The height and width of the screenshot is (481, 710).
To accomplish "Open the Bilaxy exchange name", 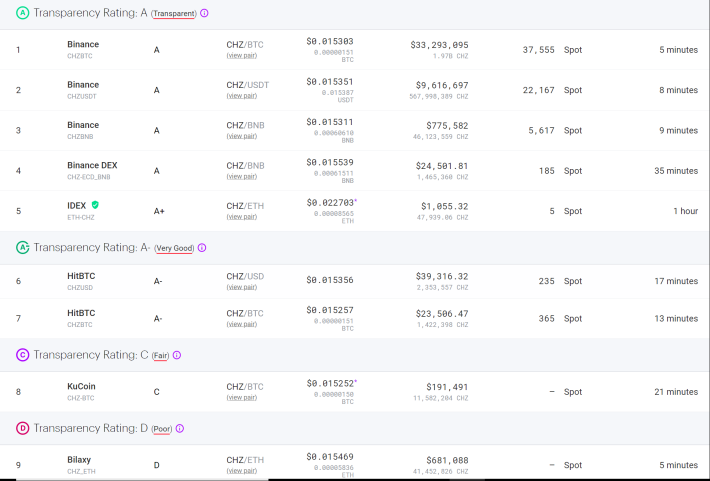I will [79, 460].
